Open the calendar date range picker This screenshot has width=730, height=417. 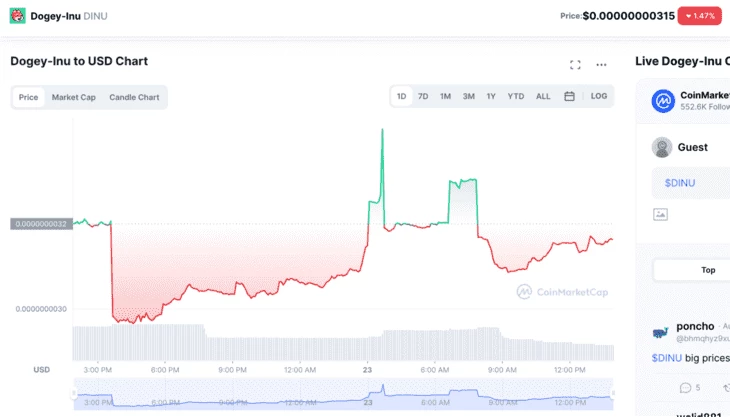tap(569, 96)
